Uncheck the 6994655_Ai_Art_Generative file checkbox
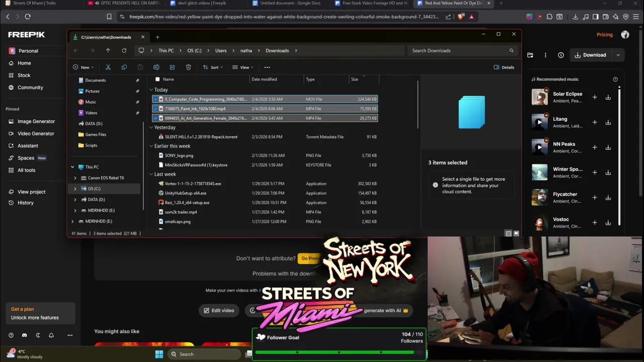The height and width of the screenshot is (362, 644). tap(155, 118)
